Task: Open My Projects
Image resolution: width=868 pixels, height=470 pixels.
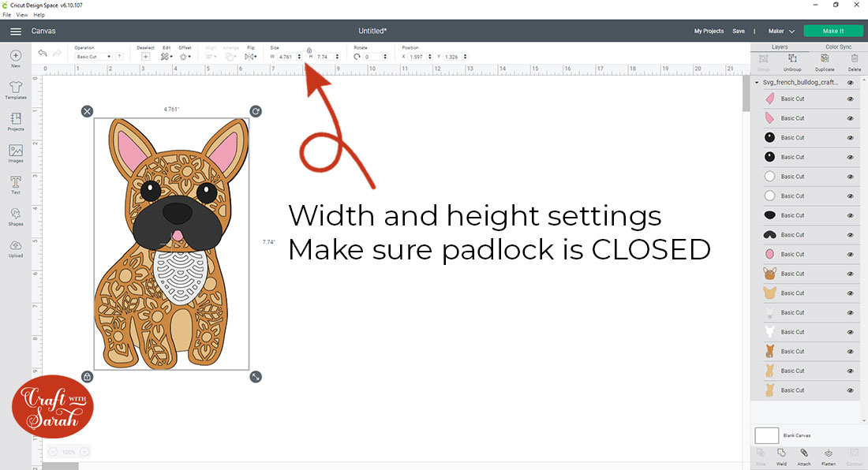Action: (x=709, y=32)
